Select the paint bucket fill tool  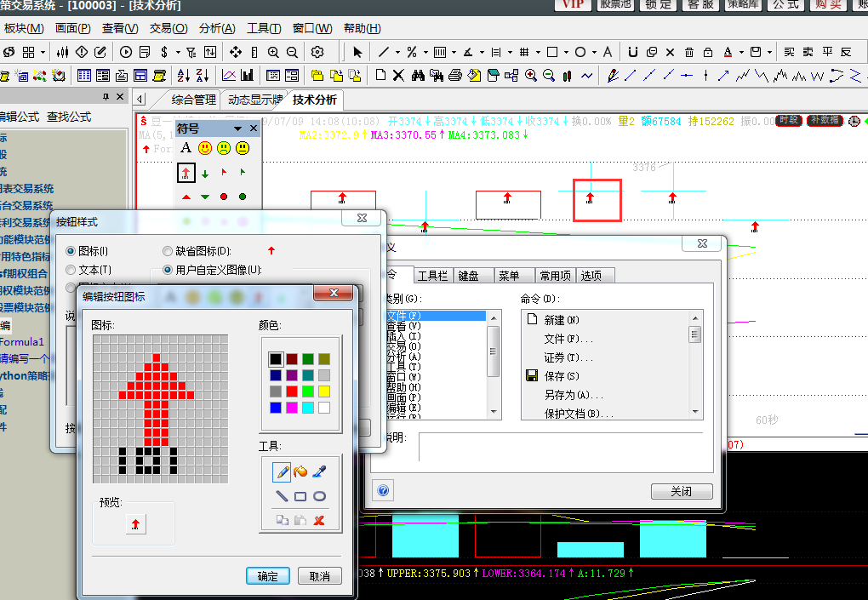click(x=300, y=471)
